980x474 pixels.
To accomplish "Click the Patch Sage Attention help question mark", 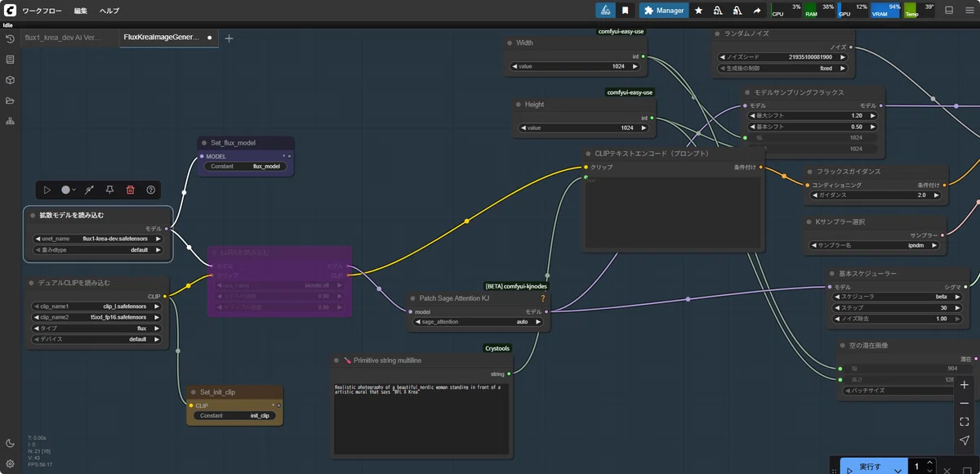I will pos(542,298).
